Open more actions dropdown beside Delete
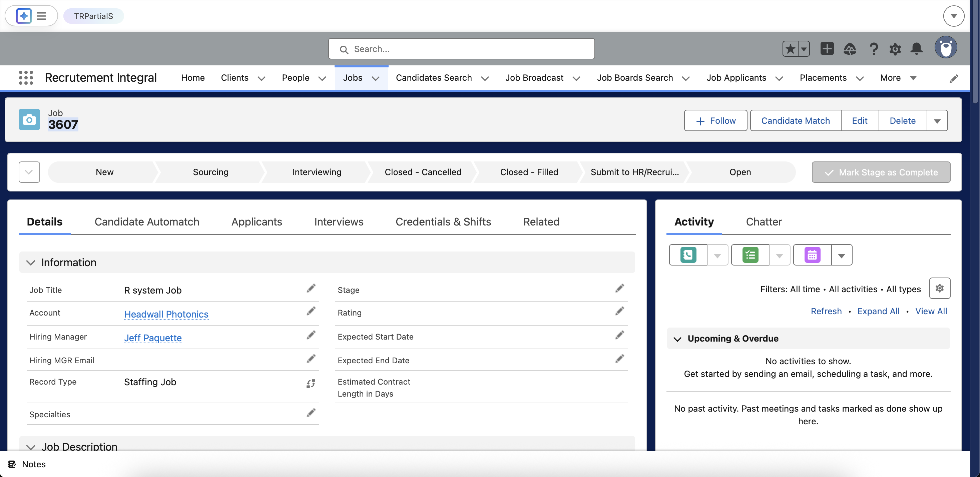Screen dimensions: 980x477 click(x=937, y=121)
